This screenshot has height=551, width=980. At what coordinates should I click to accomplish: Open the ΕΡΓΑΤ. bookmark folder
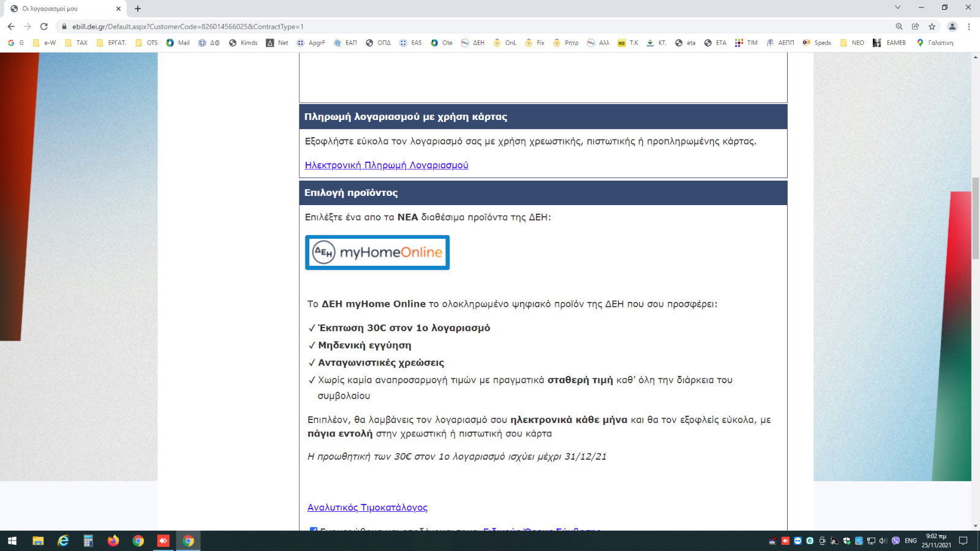tap(111, 43)
